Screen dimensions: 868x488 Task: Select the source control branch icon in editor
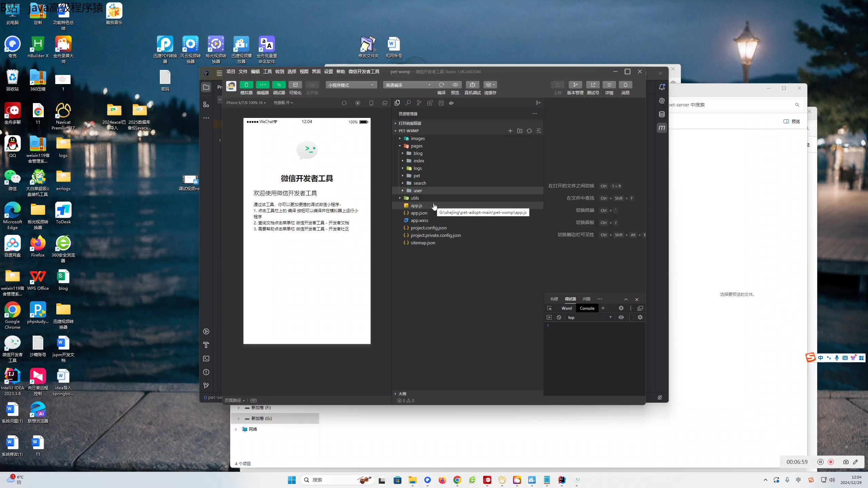pos(419,103)
